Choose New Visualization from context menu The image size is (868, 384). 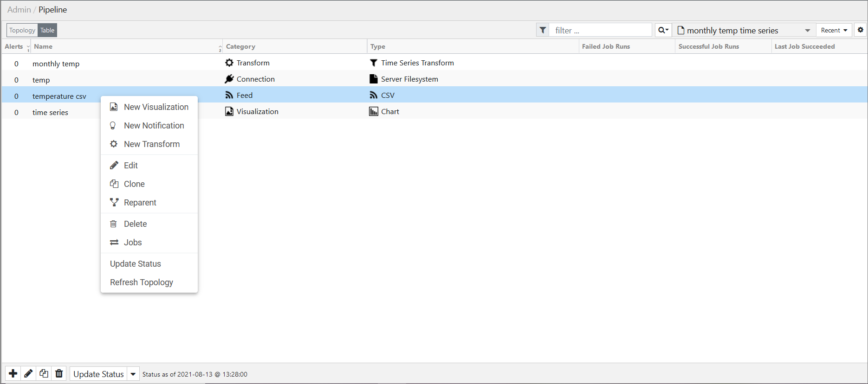pyautogui.click(x=149, y=107)
